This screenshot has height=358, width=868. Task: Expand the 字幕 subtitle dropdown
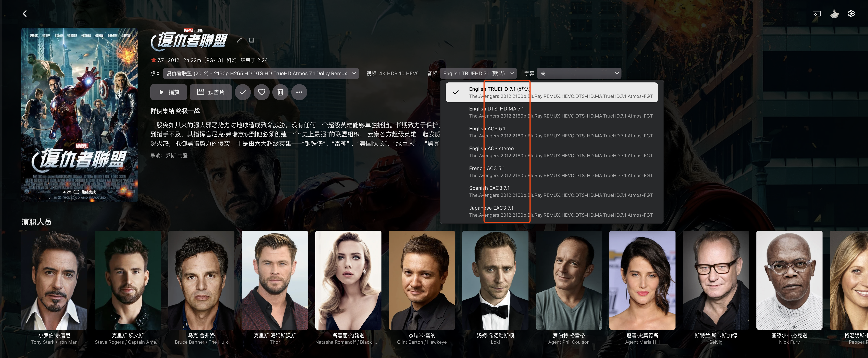[579, 73]
